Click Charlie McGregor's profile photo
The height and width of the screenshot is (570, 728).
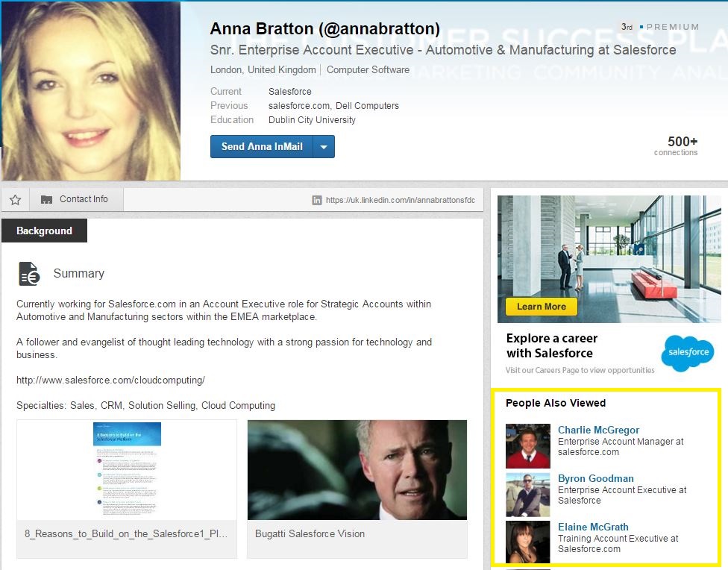click(528, 446)
